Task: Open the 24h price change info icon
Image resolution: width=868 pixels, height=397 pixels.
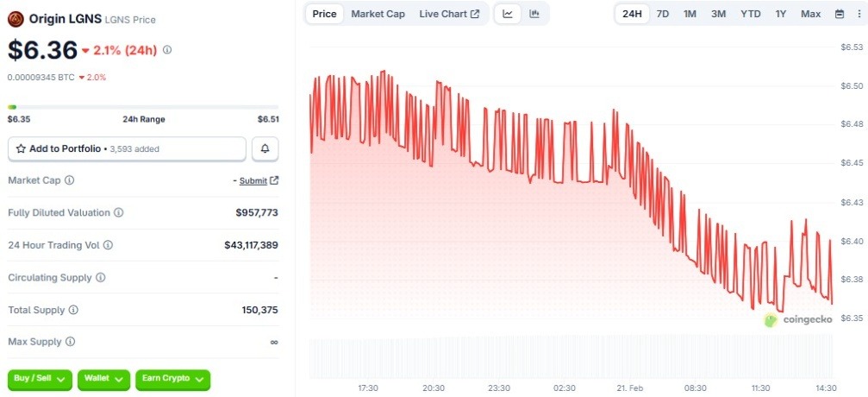Action: (167, 50)
